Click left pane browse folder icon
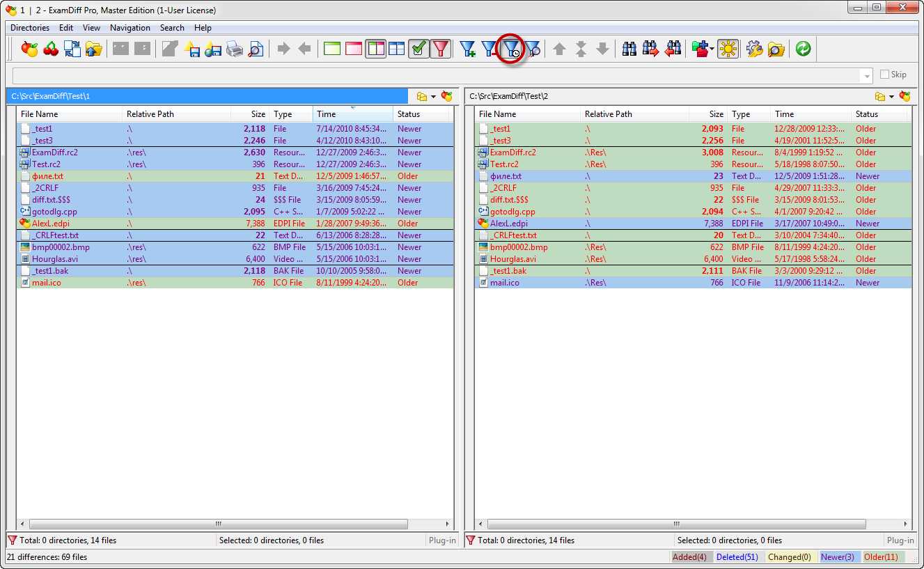The height and width of the screenshot is (569, 924). tap(422, 96)
